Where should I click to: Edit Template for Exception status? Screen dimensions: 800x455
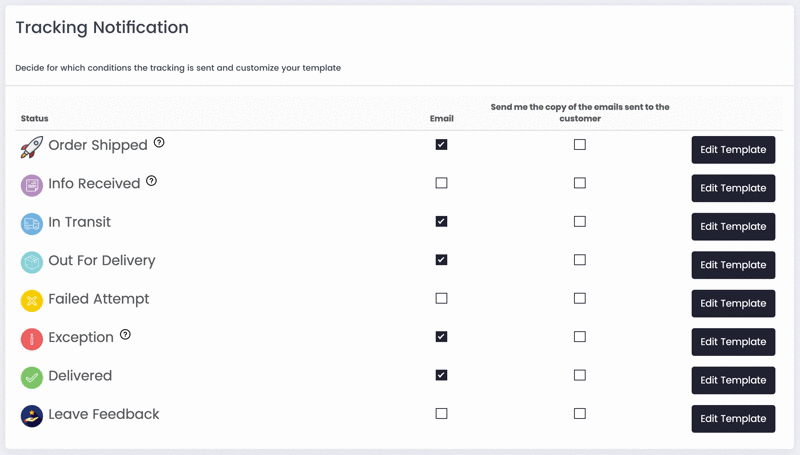pyautogui.click(x=733, y=342)
